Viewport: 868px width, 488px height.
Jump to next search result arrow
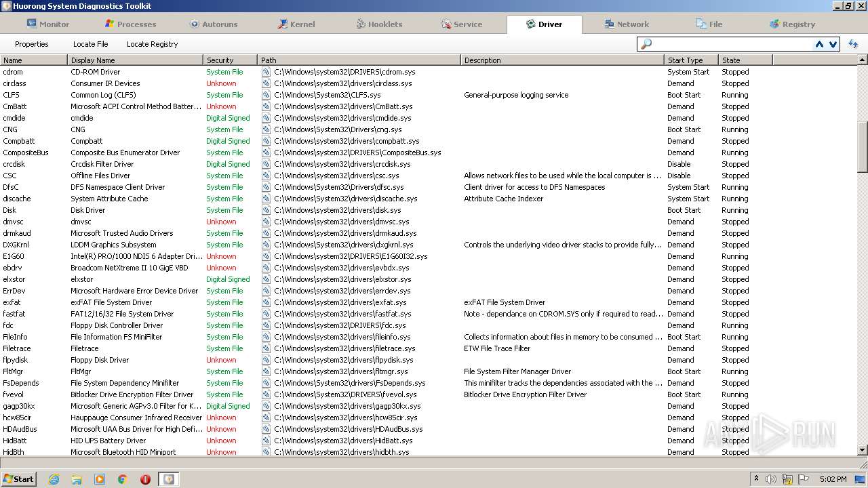coord(833,44)
